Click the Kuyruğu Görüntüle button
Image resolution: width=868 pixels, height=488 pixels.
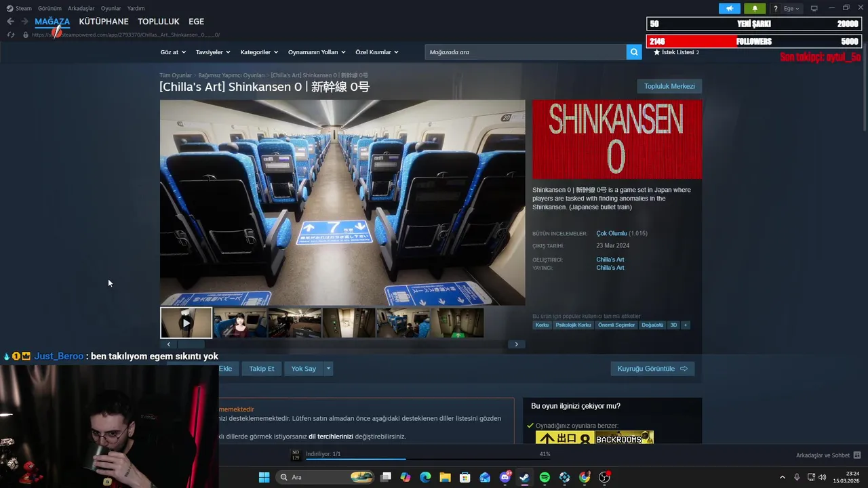(x=652, y=369)
